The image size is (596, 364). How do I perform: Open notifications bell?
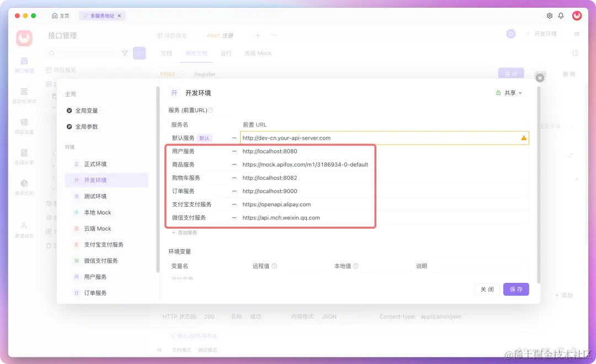[561, 15]
